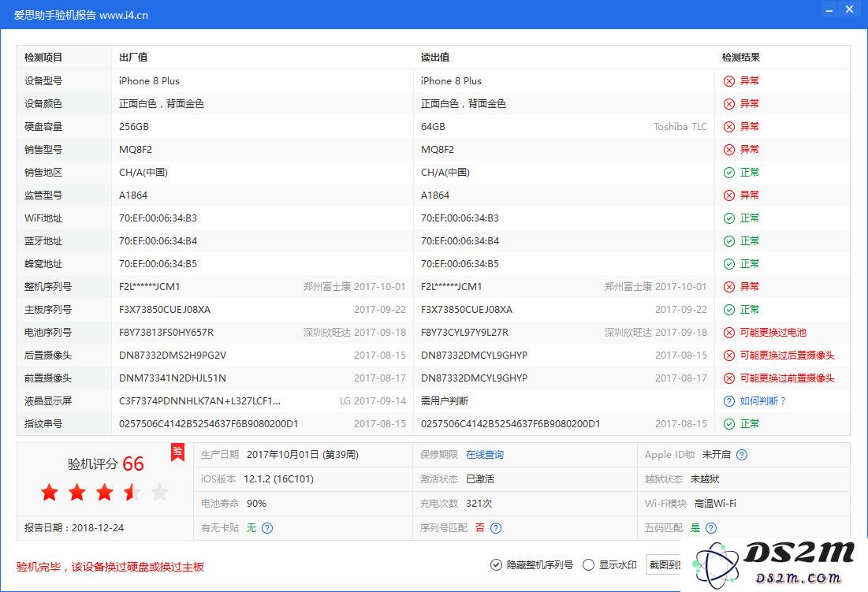Open help icon next to 序列号匹配

(x=496, y=528)
